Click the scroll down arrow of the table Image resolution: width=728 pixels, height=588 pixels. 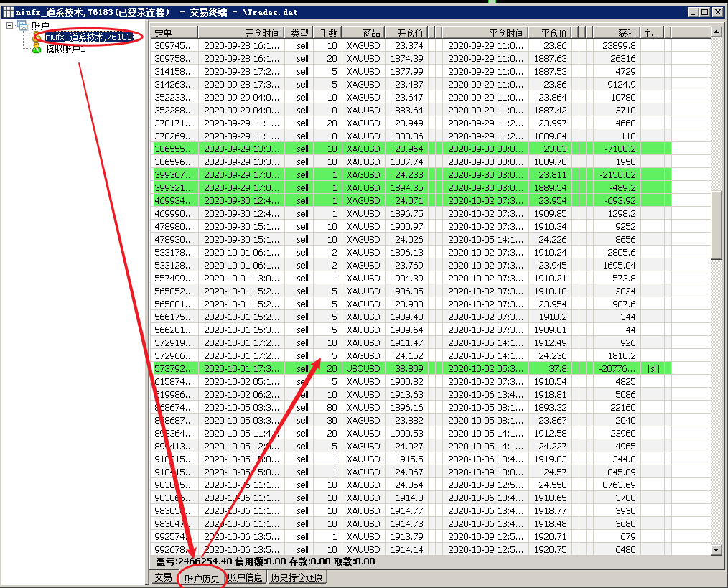tap(716, 549)
